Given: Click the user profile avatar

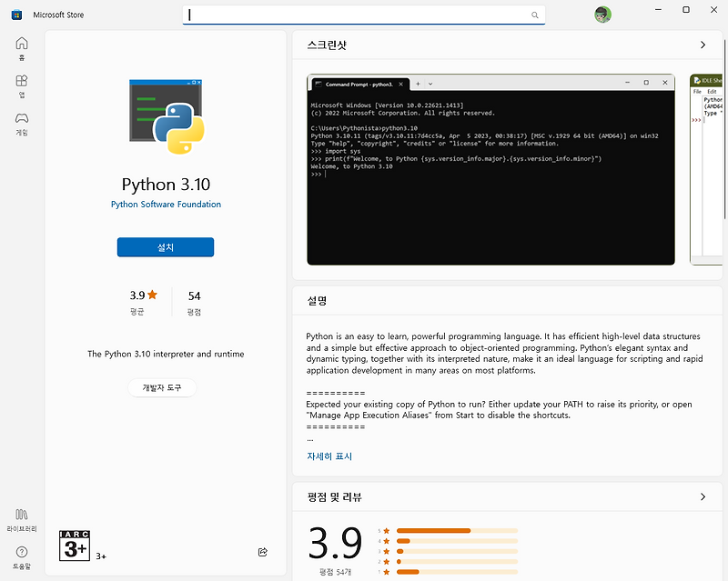Looking at the screenshot, I should [x=602, y=14].
